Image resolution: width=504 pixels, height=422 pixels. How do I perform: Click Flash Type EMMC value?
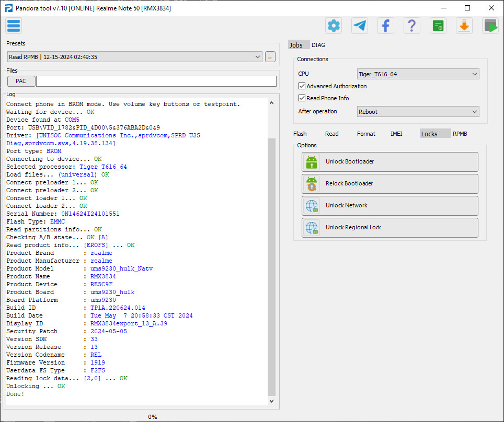[58, 221]
